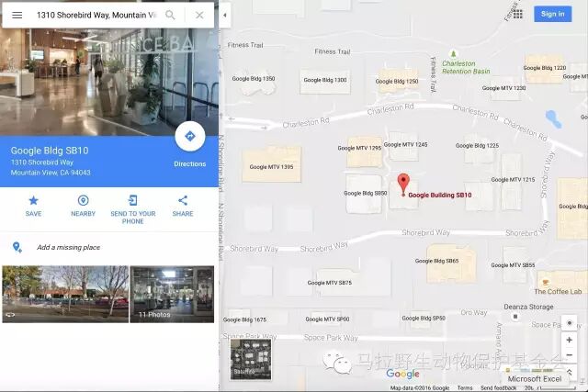Image resolution: width=588 pixels, height=392 pixels.
Task: Click the Google logo on map
Action: [x=402, y=374]
